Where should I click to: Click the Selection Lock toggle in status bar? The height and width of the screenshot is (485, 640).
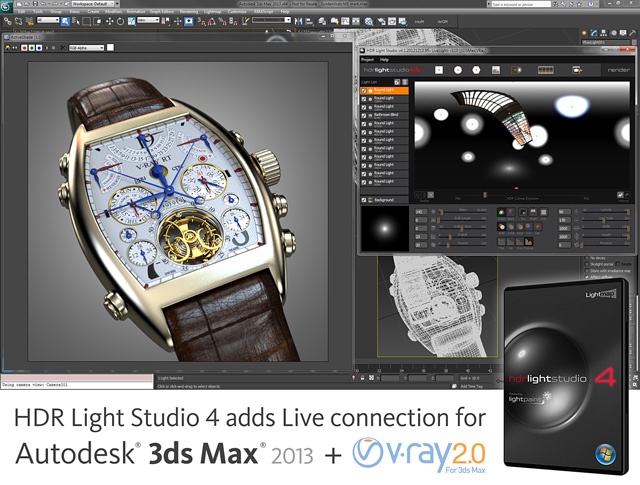(362, 378)
